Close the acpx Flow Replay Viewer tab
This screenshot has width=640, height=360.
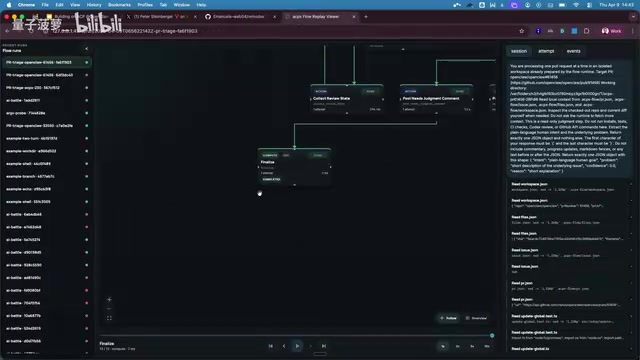click(x=354, y=17)
